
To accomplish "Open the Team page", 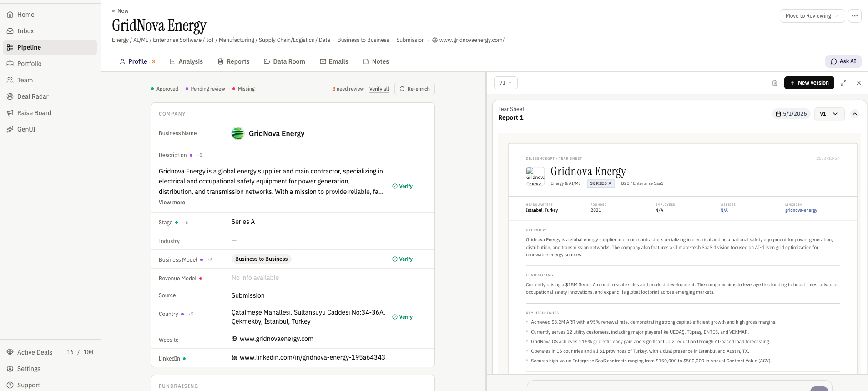I will click(x=50, y=80).
